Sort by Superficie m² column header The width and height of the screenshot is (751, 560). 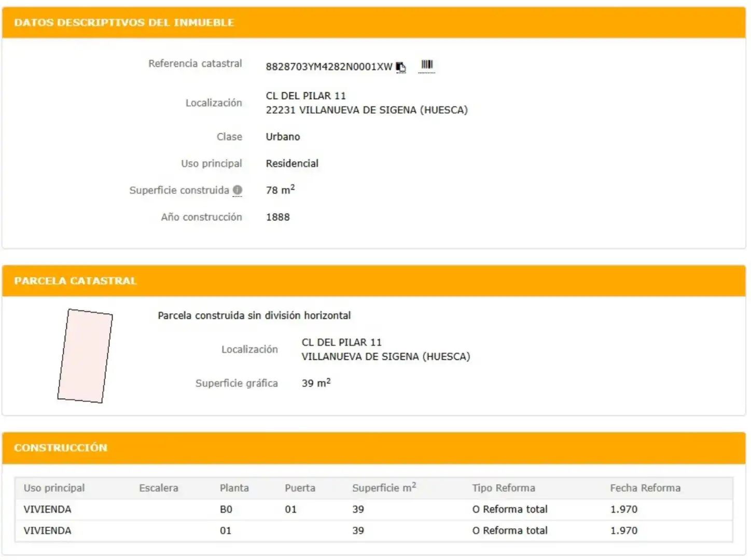[384, 487]
